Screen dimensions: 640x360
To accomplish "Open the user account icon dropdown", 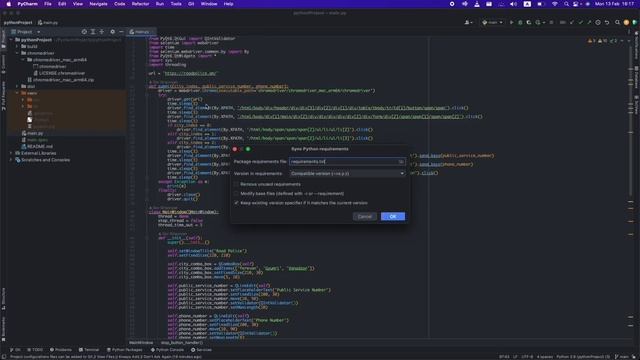I will pos(469,22).
